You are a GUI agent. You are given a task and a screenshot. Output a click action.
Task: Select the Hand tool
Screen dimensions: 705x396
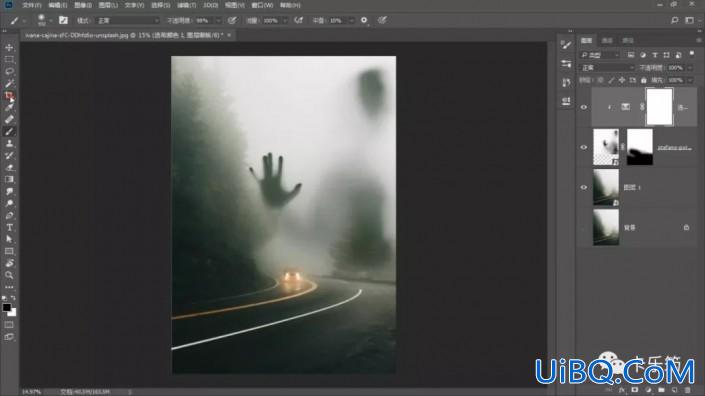click(x=9, y=263)
